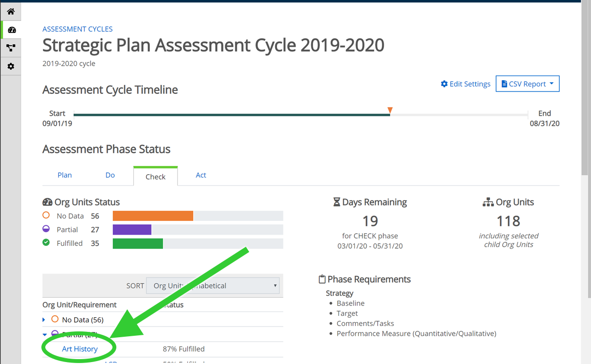The width and height of the screenshot is (591, 364).
Task: Switch to the Do tab
Action: coord(110,175)
